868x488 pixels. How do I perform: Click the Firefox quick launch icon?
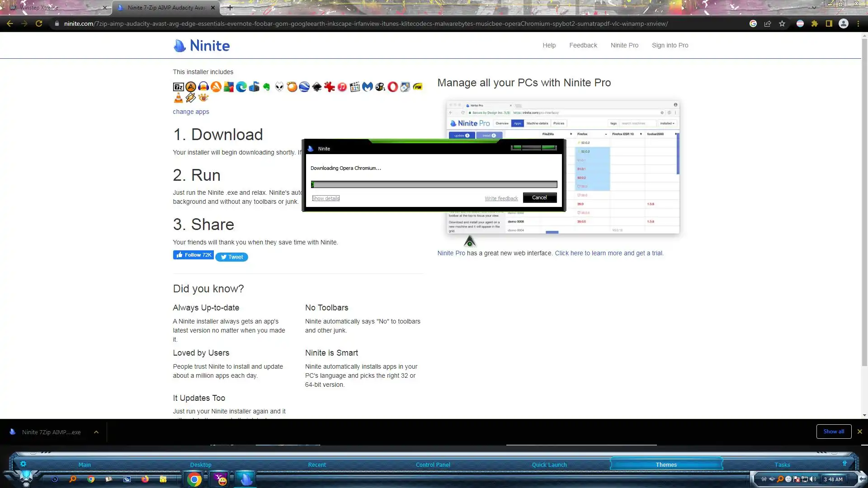coord(145,479)
